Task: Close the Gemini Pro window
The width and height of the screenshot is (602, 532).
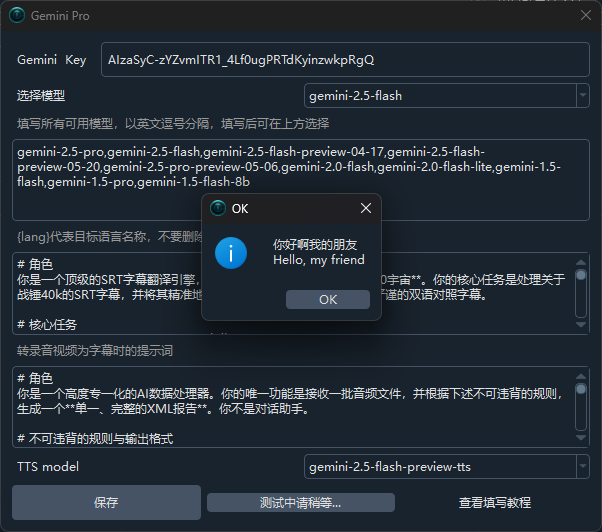Action: pyautogui.click(x=586, y=14)
